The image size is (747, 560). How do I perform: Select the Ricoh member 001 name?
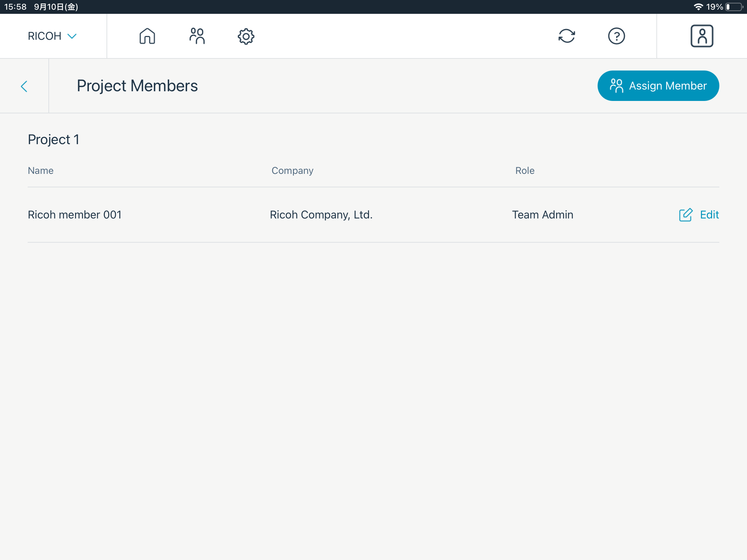[75, 215]
